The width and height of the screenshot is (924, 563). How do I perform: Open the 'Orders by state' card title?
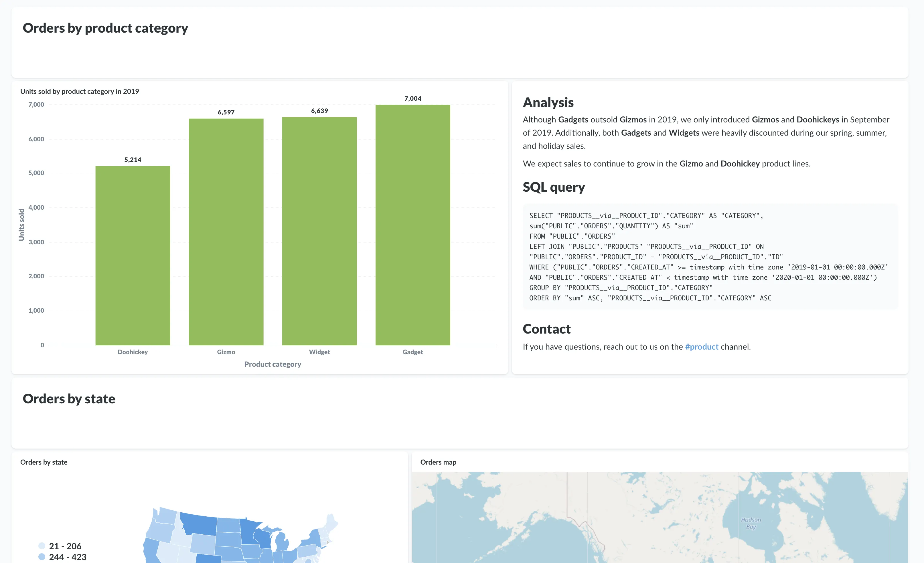pyautogui.click(x=44, y=462)
